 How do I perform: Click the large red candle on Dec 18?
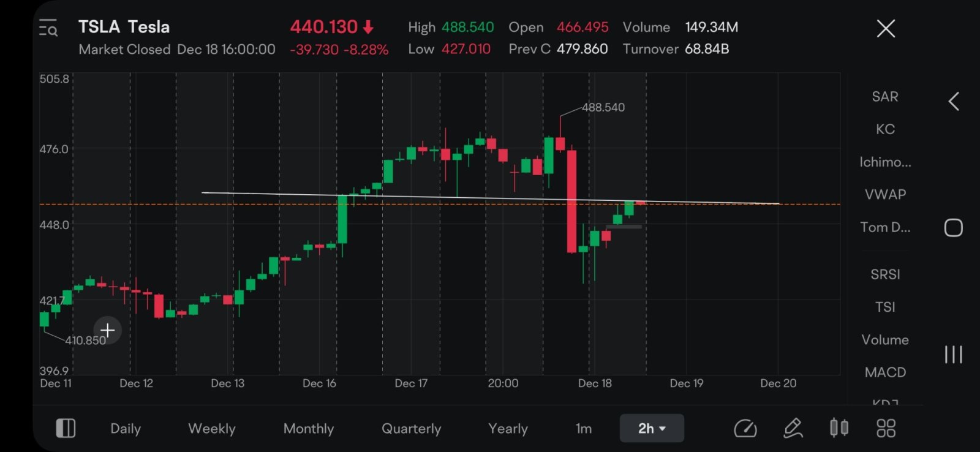coord(571,201)
